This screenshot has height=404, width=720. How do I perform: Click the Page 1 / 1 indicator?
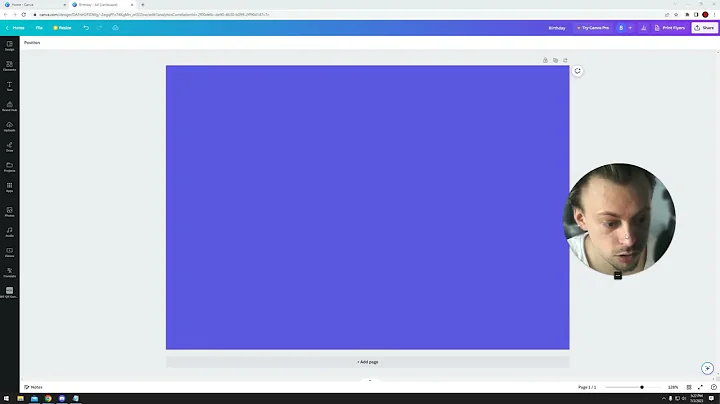tap(587, 387)
